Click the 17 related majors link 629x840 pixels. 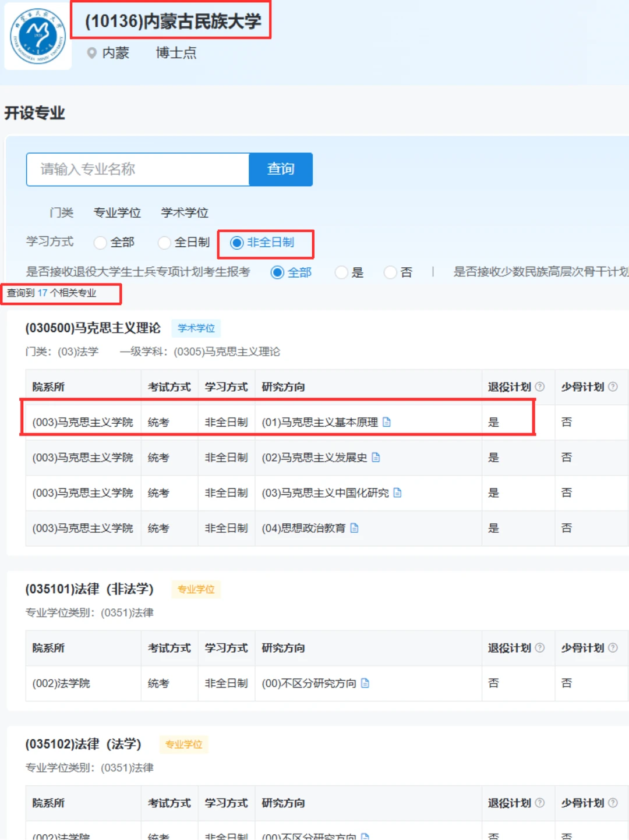pos(41,294)
